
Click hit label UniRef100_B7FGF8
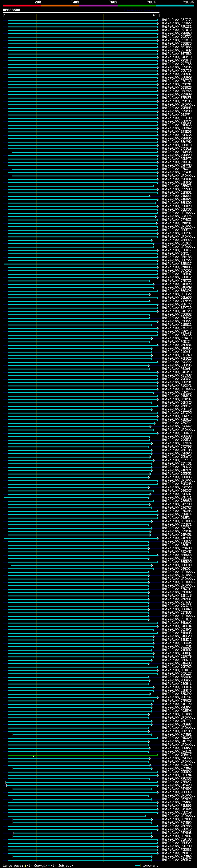(177, 98)
